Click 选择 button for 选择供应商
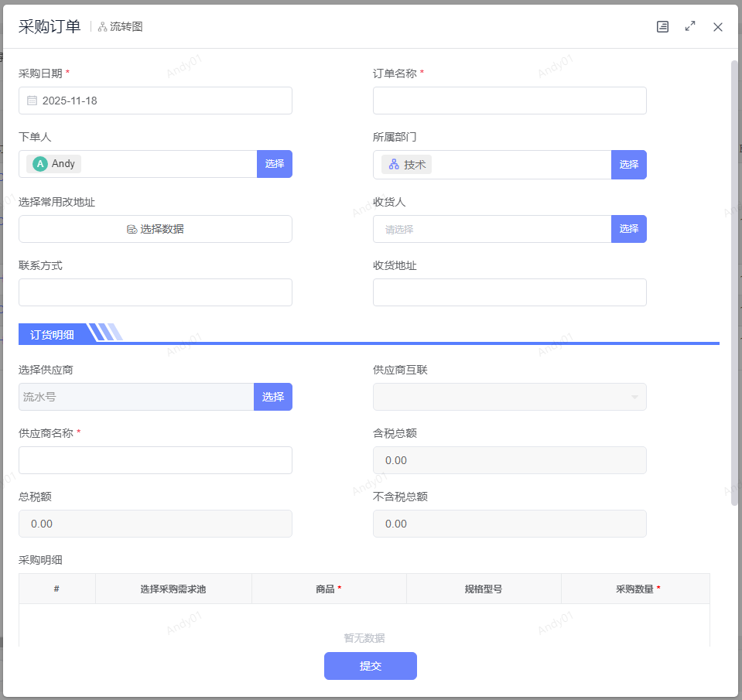The width and height of the screenshot is (742, 700). coord(272,397)
